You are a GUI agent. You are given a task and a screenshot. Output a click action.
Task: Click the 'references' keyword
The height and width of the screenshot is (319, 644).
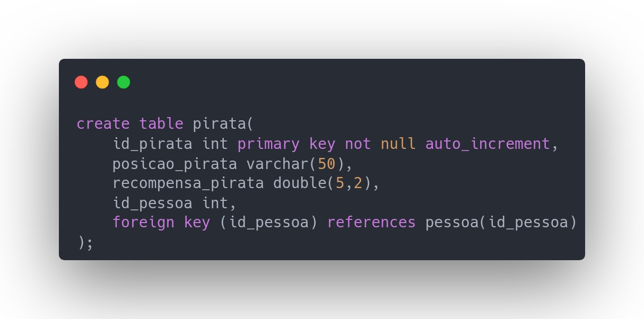tap(371, 223)
